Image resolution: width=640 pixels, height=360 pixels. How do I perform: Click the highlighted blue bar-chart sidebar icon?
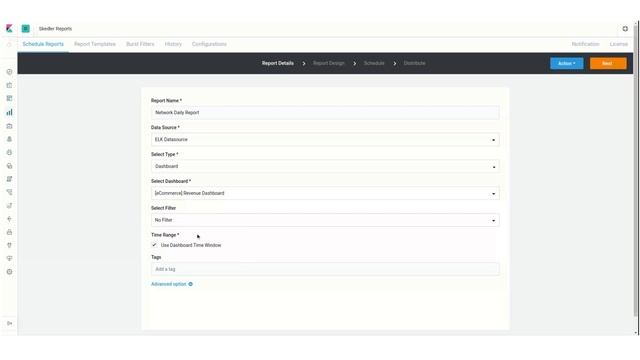tap(9, 112)
